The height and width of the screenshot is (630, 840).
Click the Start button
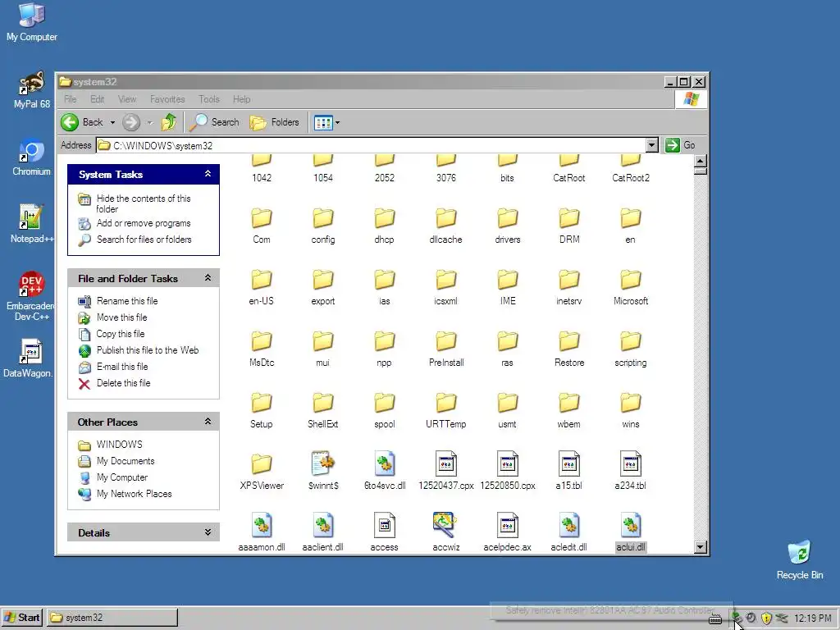[x=22, y=618]
